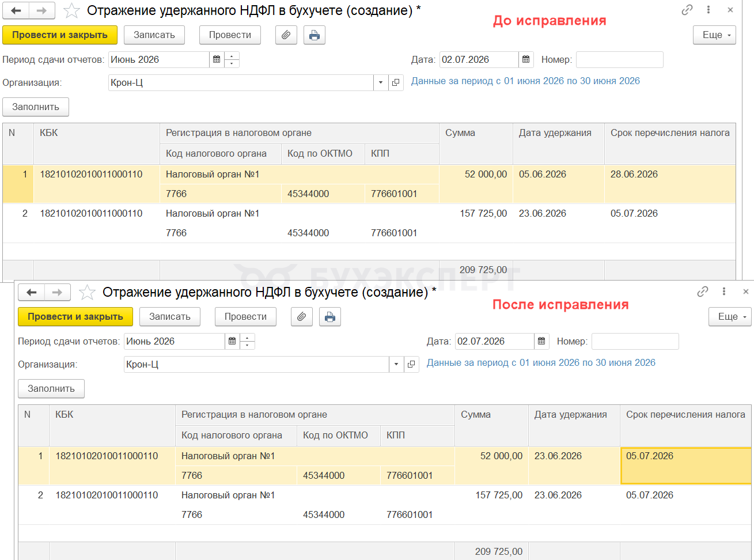Image resolution: width=754 pixels, height=560 pixels.
Task: Click the Дата field in the lower window
Action: point(495,342)
